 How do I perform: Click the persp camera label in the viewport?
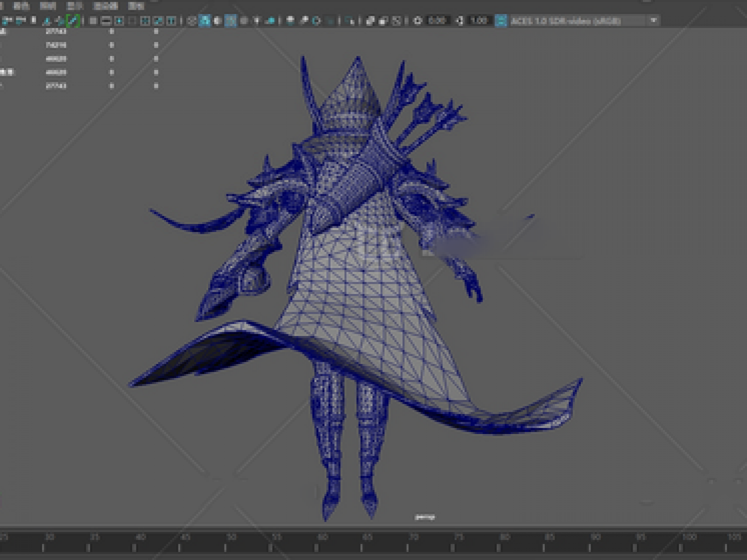pyautogui.click(x=425, y=517)
